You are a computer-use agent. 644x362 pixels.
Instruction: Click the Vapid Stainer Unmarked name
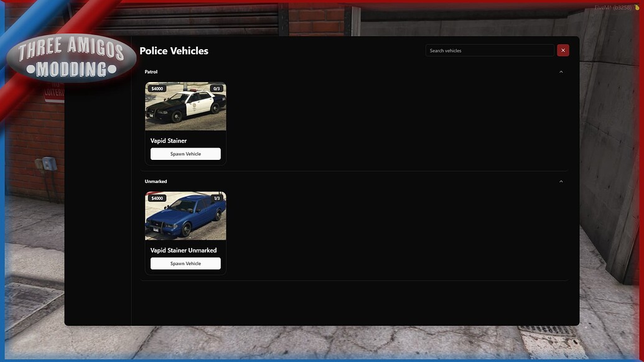pyautogui.click(x=183, y=249)
